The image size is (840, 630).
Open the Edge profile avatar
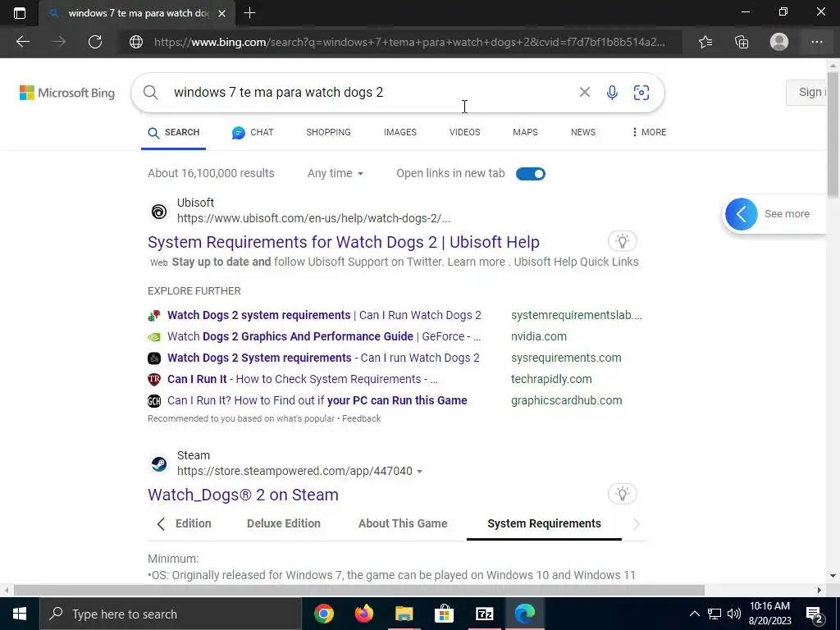779,42
